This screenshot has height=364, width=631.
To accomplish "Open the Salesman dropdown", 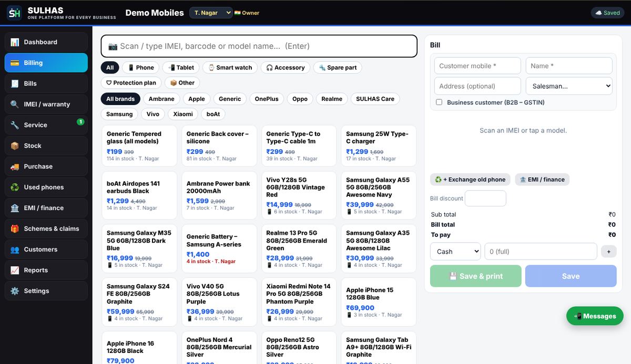I will 569,86.
